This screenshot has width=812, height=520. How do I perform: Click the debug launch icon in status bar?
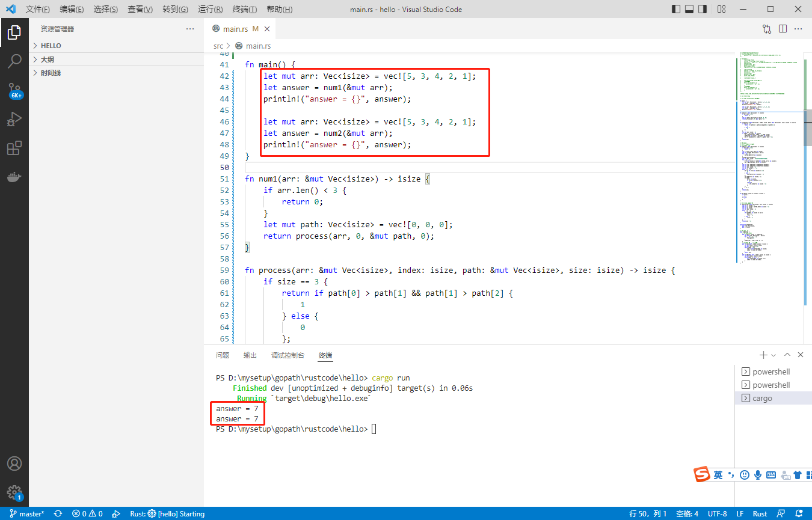116,514
